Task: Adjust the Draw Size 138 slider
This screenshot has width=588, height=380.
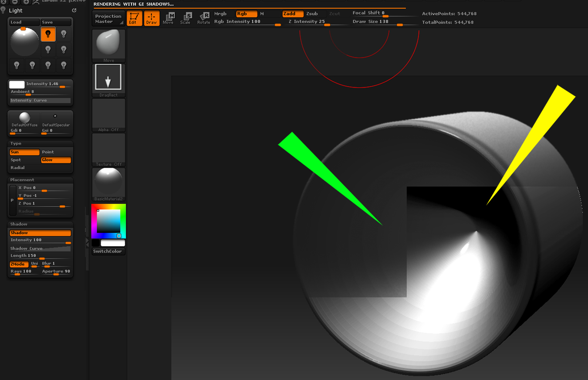Action: [x=385, y=23]
